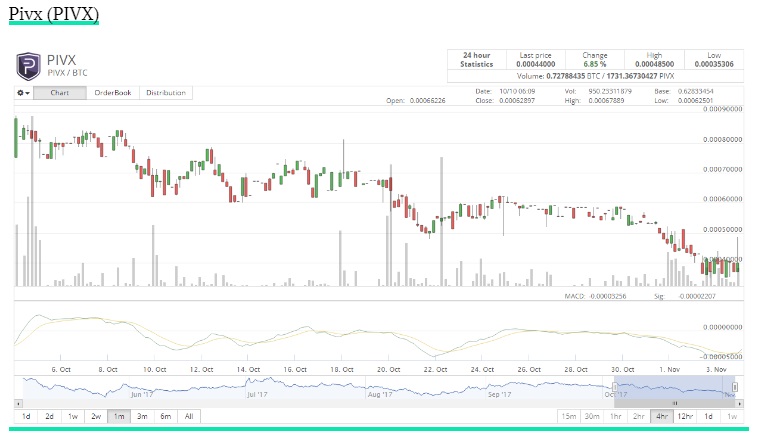
Task: Select the 2w time range button
Action: [x=96, y=416]
